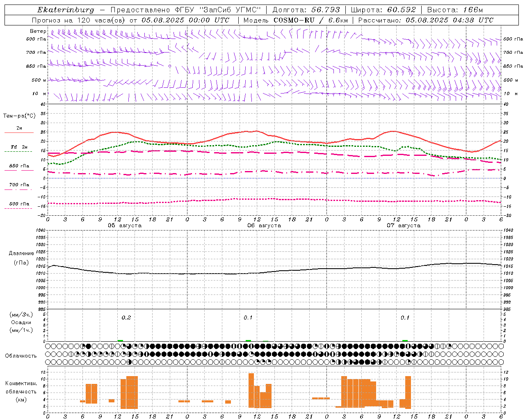Viewport: 525px width, 420px height.
Task: Click the '07 августа' date label
Action: point(404,226)
